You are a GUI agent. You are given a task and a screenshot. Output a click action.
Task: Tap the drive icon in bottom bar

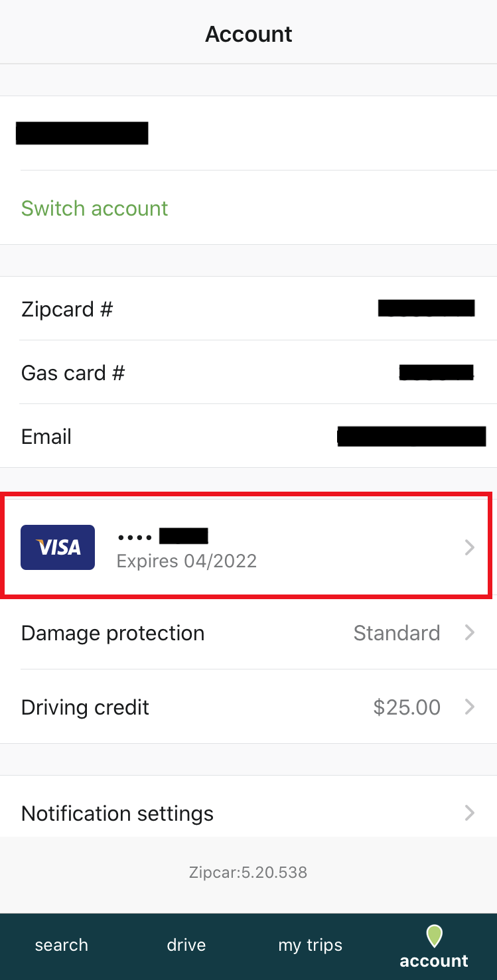(186, 945)
